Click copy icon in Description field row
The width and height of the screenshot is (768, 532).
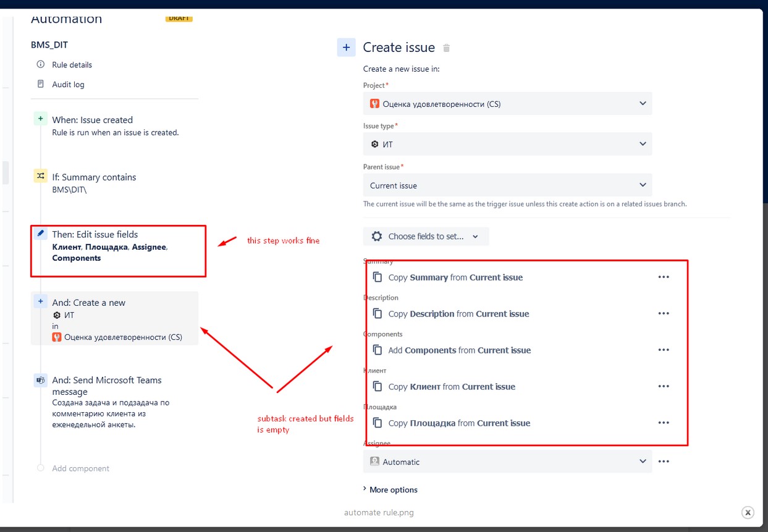[x=378, y=314]
